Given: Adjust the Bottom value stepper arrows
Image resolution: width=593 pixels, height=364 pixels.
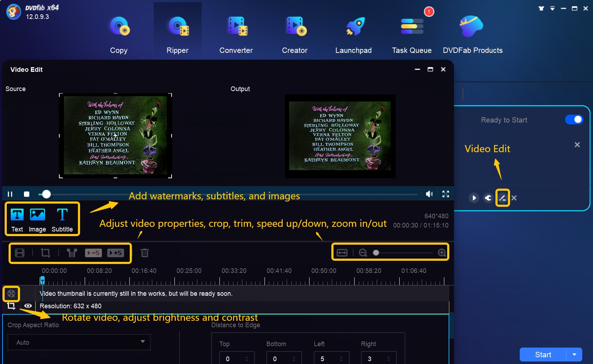Looking at the screenshot, I should click(x=294, y=359).
